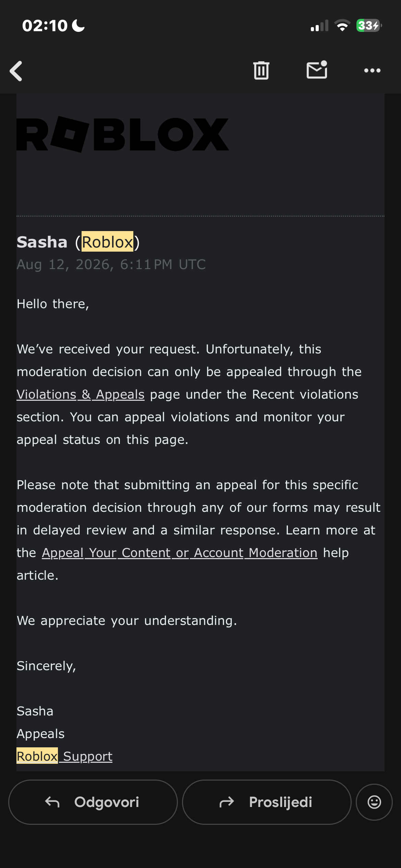This screenshot has height=868, width=401.
Task: Tap the Roblox logo banner
Action: [123, 134]
